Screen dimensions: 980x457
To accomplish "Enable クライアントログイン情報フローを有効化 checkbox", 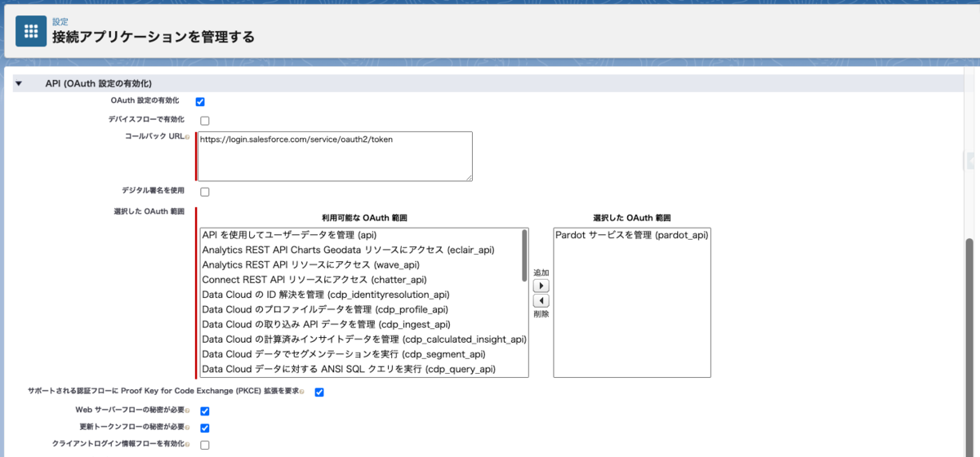I will point(205,446).
